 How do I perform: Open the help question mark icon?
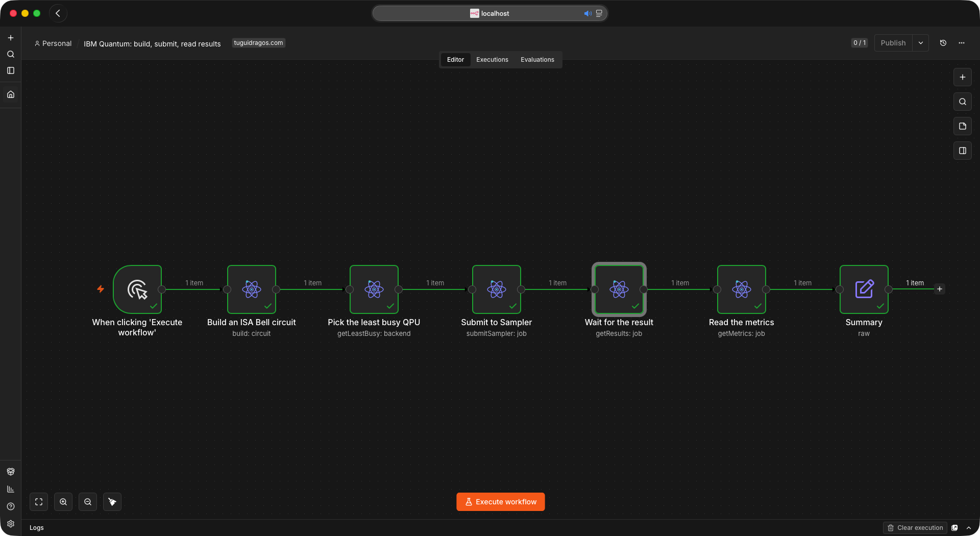(11, 506)
